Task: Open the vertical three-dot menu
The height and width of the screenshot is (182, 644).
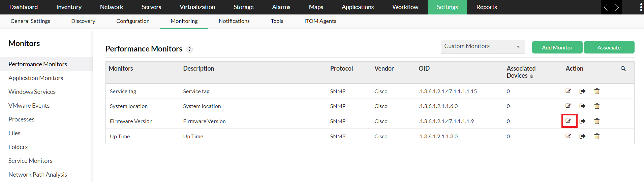Action: (x=641, y=7)
